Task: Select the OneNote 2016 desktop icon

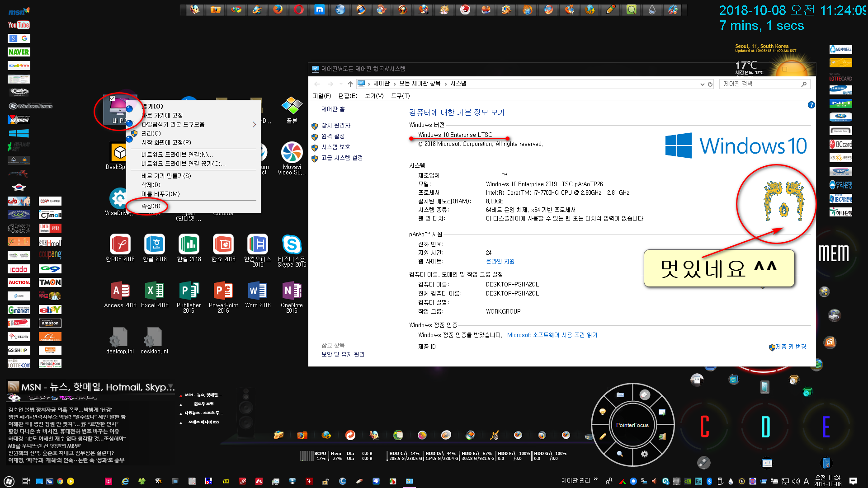Action: [292, 297]
